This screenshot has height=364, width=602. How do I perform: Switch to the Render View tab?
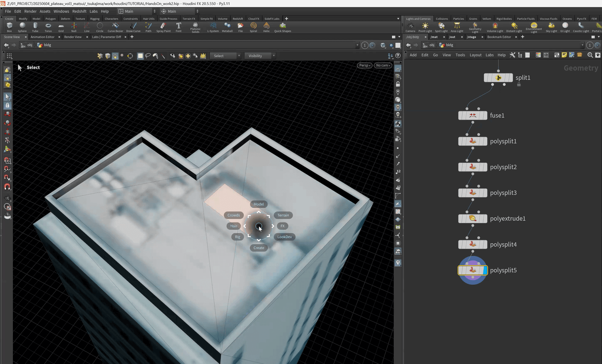[73, 37]
